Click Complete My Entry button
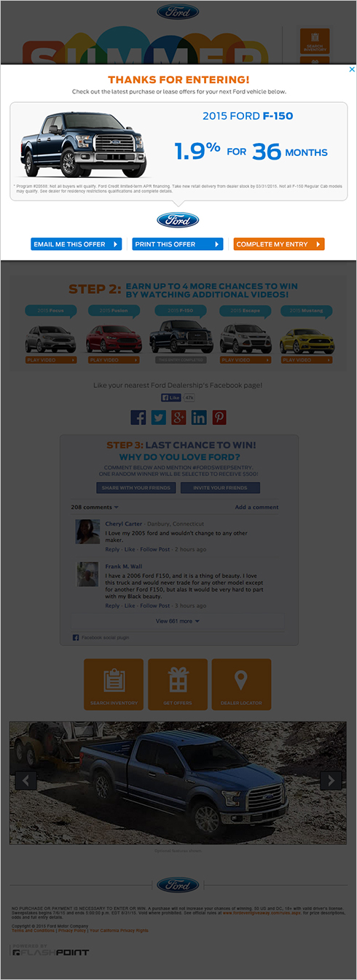 pyautogui.click(x=279, y=244)
